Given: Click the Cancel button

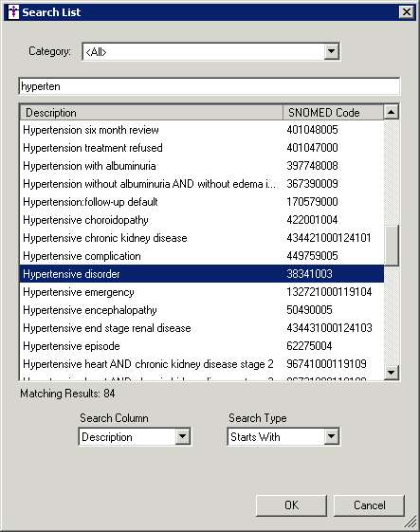Looking at the screenshot, I should click(x=369, y=505).
